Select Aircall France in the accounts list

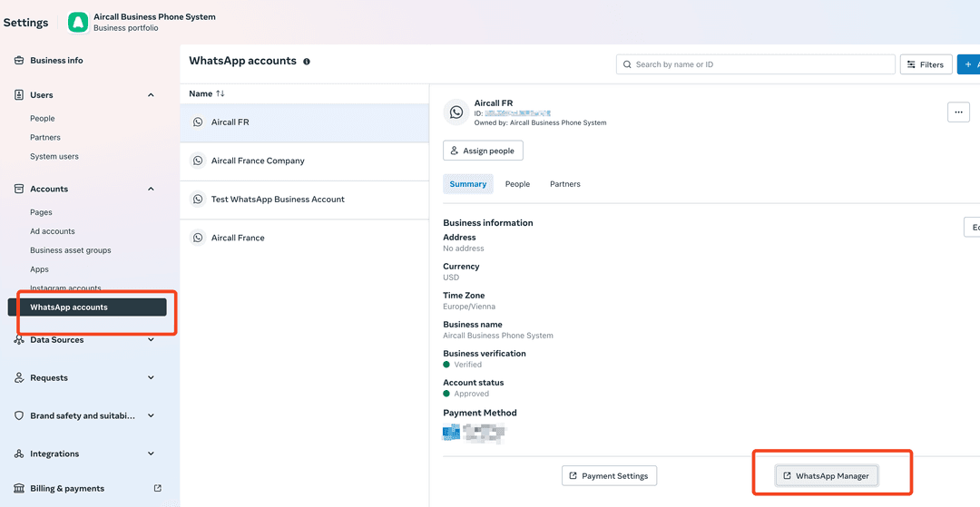238,238
